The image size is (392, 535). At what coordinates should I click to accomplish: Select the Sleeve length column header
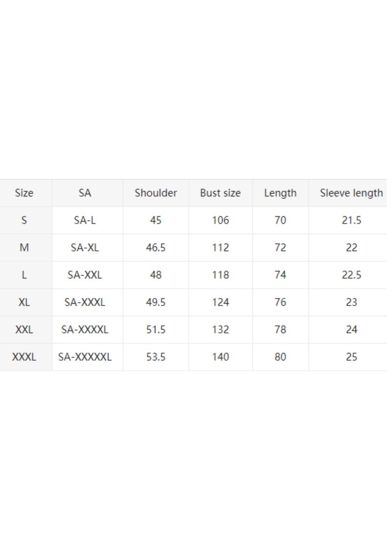[x=351, y=193]
